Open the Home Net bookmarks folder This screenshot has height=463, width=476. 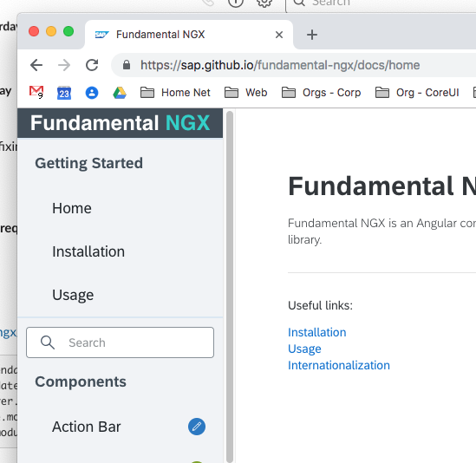(175, 93)
